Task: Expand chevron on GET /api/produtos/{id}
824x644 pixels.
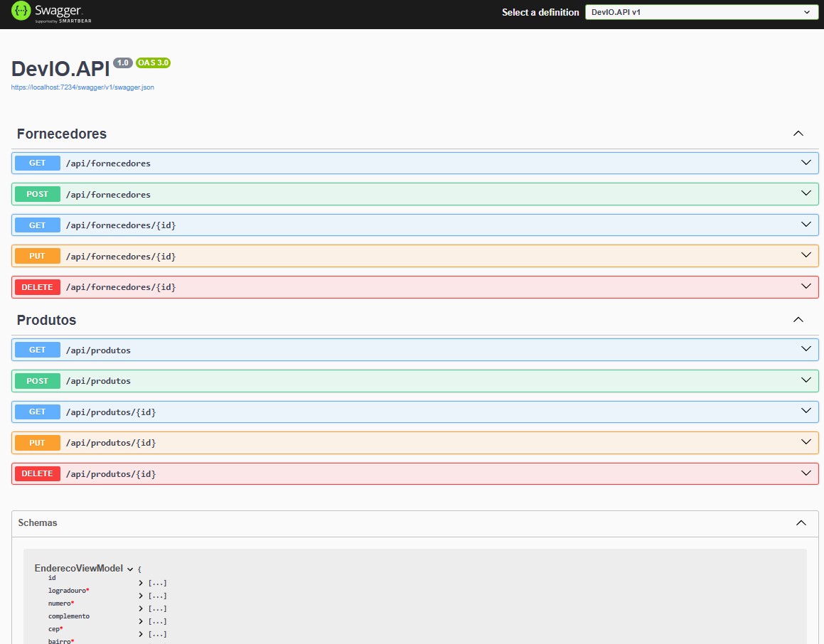Action: [x=806, y=411]
